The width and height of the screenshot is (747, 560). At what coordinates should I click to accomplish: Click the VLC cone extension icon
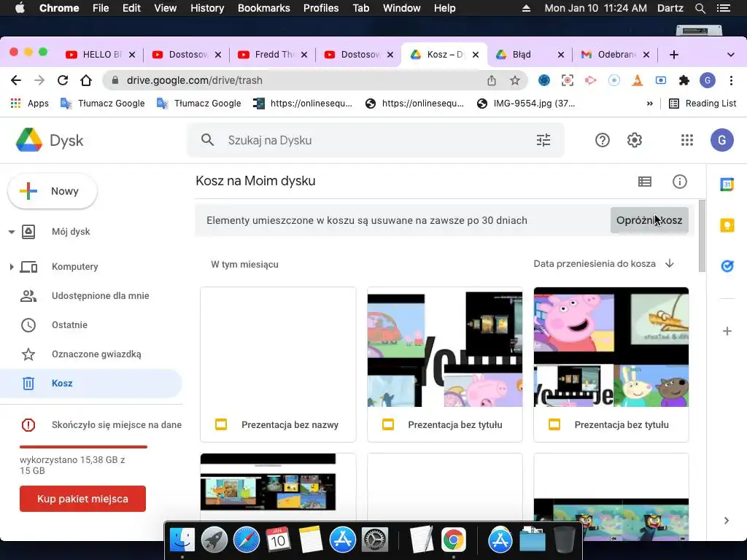click(637, 80)
